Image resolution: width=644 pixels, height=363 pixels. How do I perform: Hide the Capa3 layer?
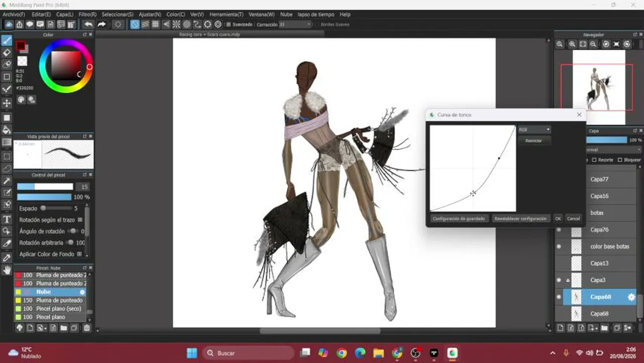558,280
